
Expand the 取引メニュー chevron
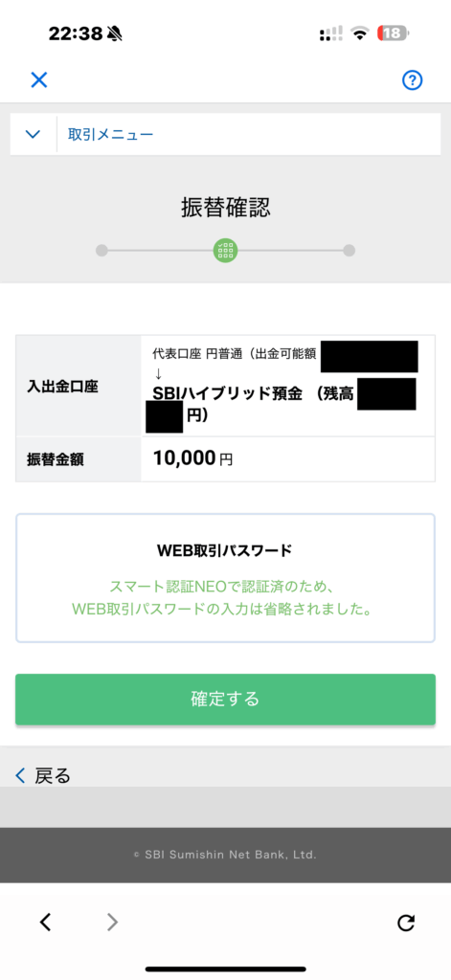click(33, 134)
